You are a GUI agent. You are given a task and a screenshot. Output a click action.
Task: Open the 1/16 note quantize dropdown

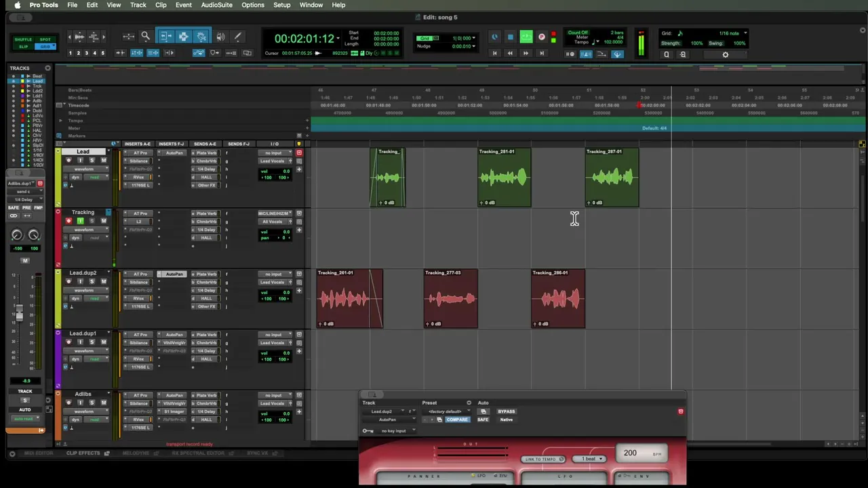732,33
